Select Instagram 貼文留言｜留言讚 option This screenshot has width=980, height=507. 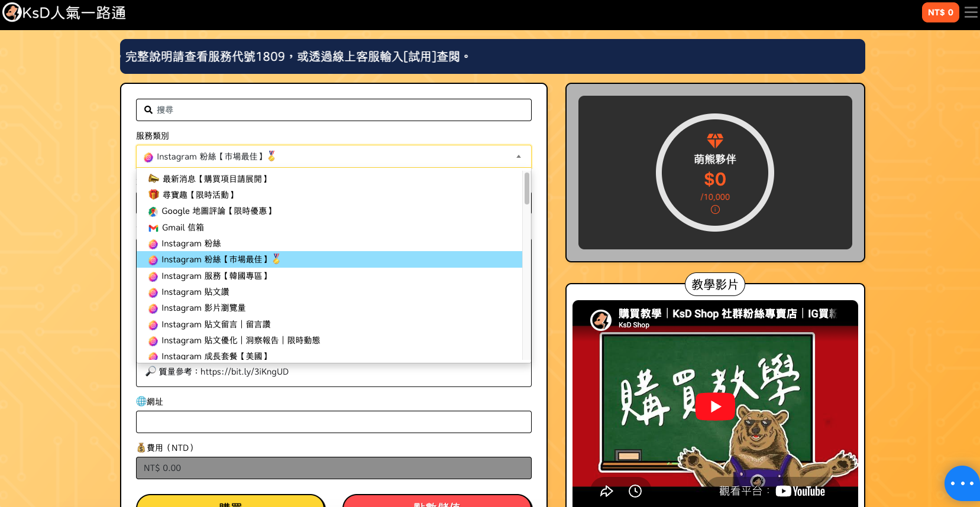point(329,324)
